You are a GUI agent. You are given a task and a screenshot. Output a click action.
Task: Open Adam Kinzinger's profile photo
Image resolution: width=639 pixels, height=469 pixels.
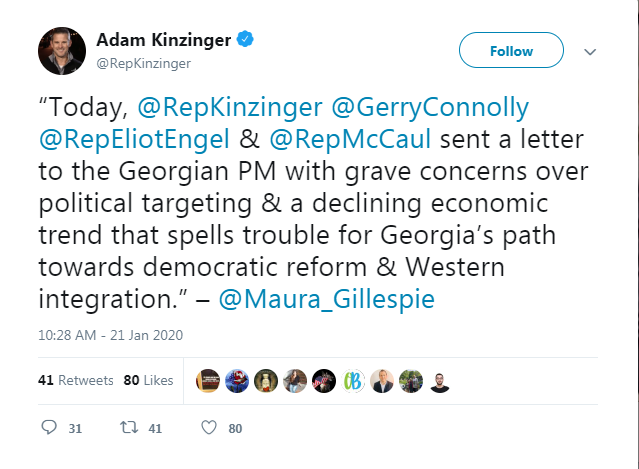(x=62, y=50)
